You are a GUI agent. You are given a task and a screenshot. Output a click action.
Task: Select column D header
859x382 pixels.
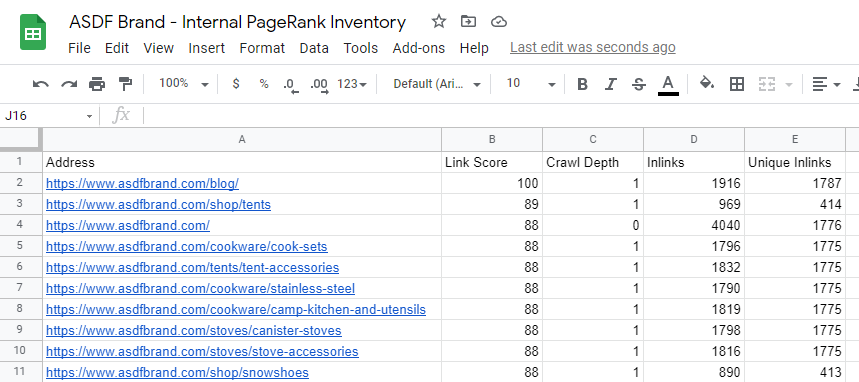[694, 140]
